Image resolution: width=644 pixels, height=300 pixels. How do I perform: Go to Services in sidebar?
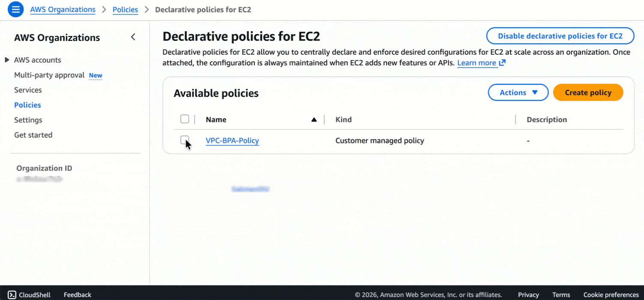(x=28, y=90)
